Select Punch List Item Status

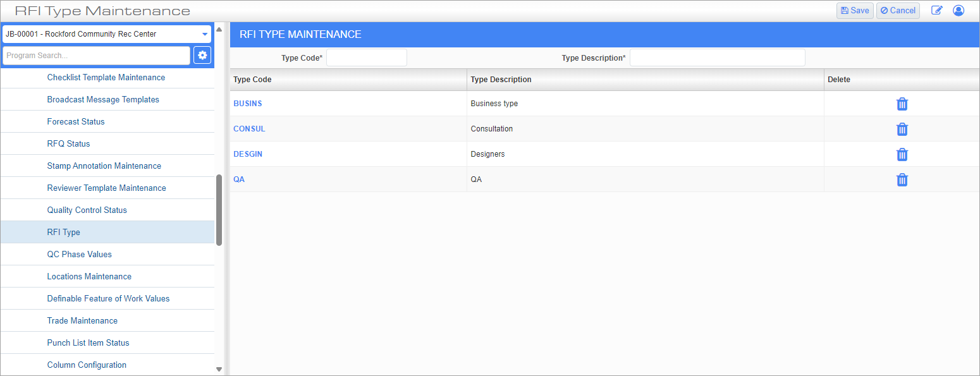[x=88, y=343]
